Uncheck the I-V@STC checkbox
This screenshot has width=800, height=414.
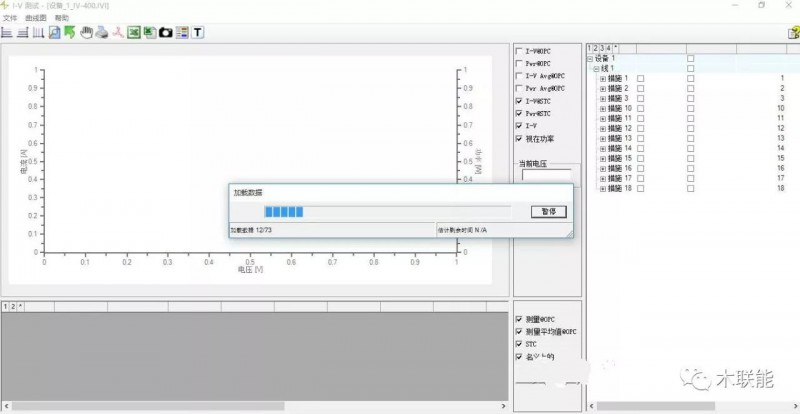pyautogui.click(x=519, y=101)
